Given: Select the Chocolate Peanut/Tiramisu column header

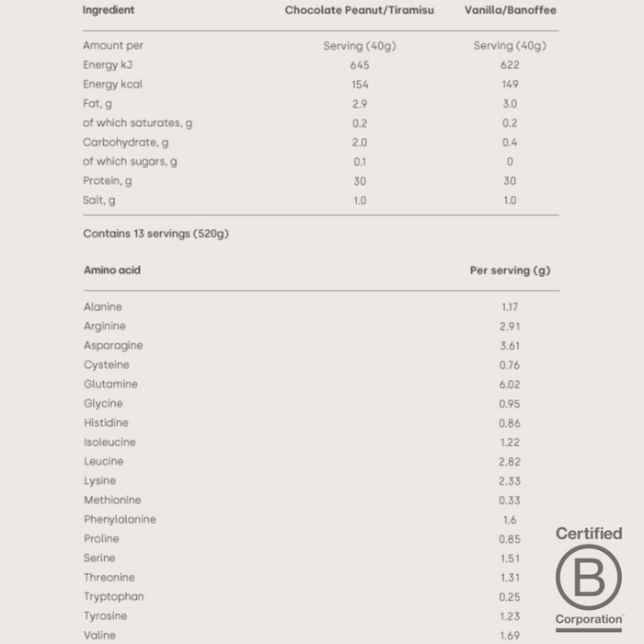Looking at the screenshot, I should tap(359, 10).
